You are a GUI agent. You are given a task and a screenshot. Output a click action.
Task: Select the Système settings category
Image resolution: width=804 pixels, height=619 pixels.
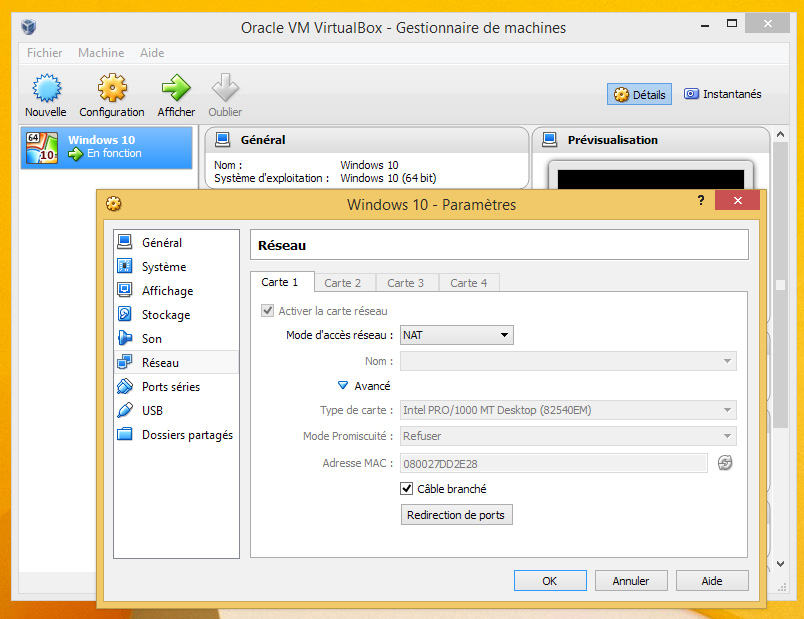tap(163, 267)
